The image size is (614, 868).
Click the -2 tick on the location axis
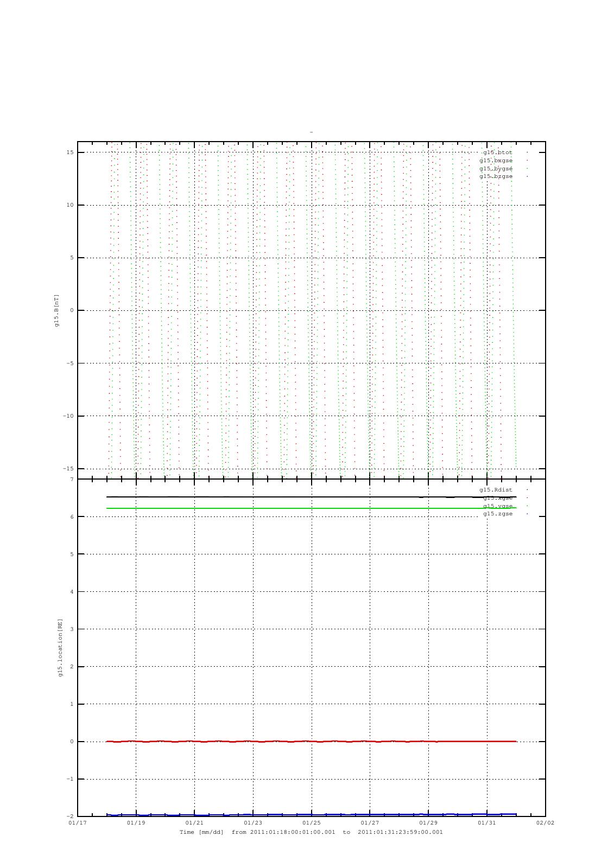[x=70, y=816]
